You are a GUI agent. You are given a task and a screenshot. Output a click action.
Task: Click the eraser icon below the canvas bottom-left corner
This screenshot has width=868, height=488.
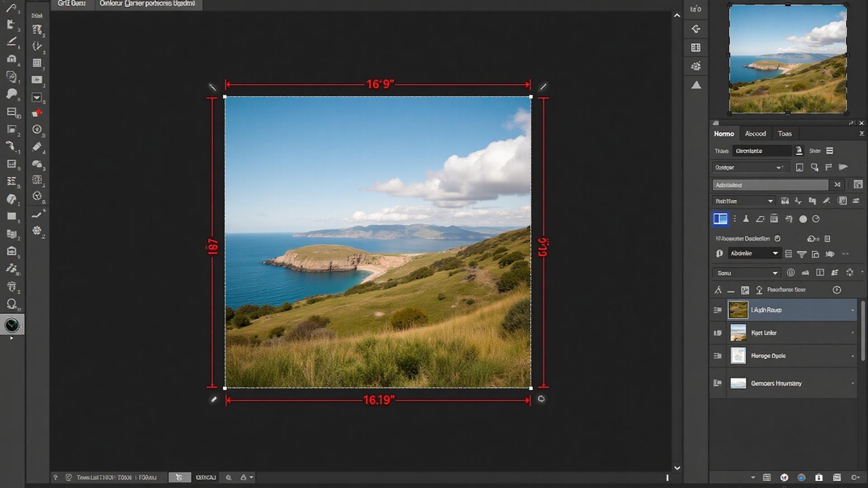[x=213, y=399]
